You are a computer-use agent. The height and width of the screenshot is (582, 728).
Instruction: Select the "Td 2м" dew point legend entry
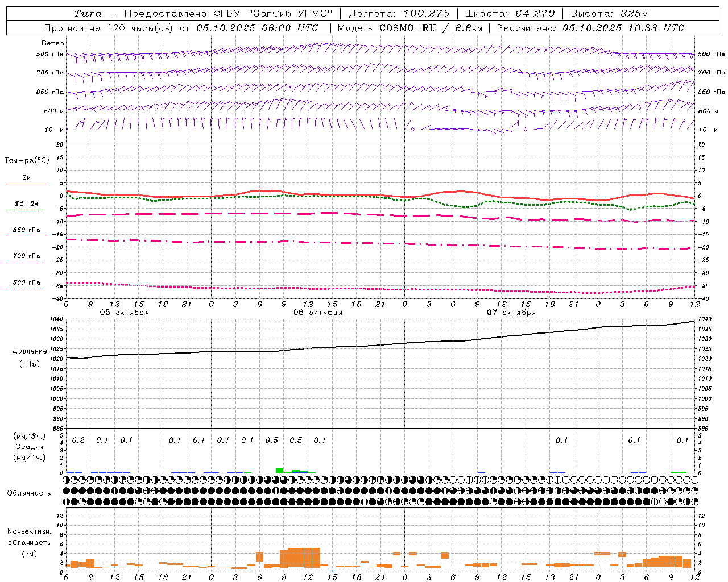tap(27, 203)
